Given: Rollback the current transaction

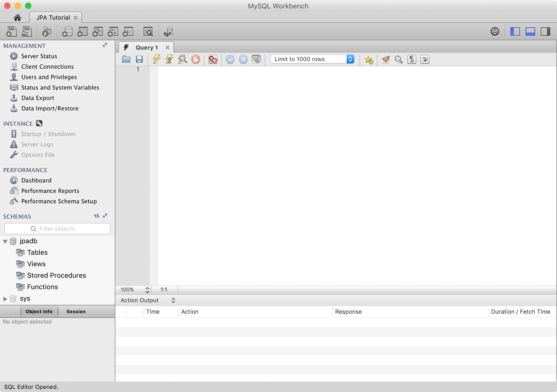Looking at the screenshot, I should pyautogui.click(x=243, y=59).
